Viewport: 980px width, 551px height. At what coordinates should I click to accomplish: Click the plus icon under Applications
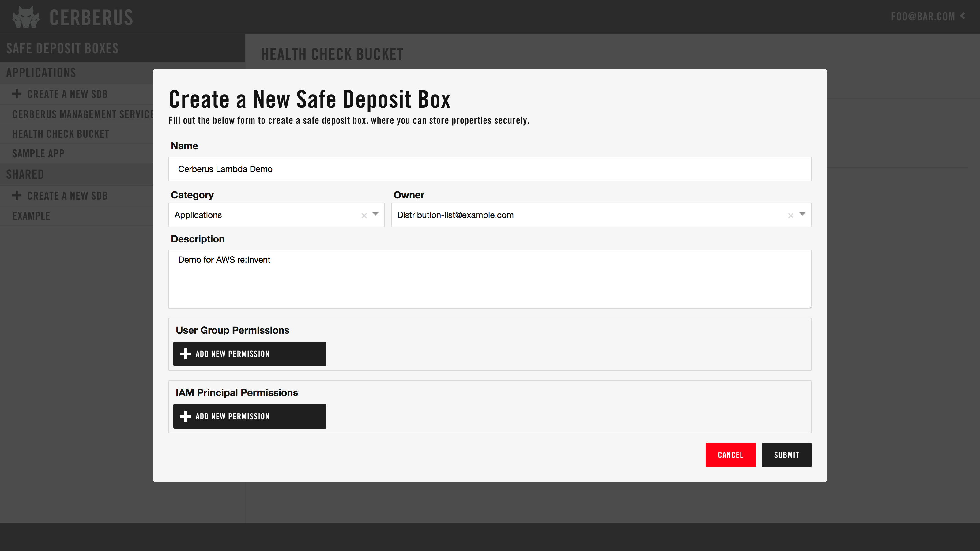(17, 94)
